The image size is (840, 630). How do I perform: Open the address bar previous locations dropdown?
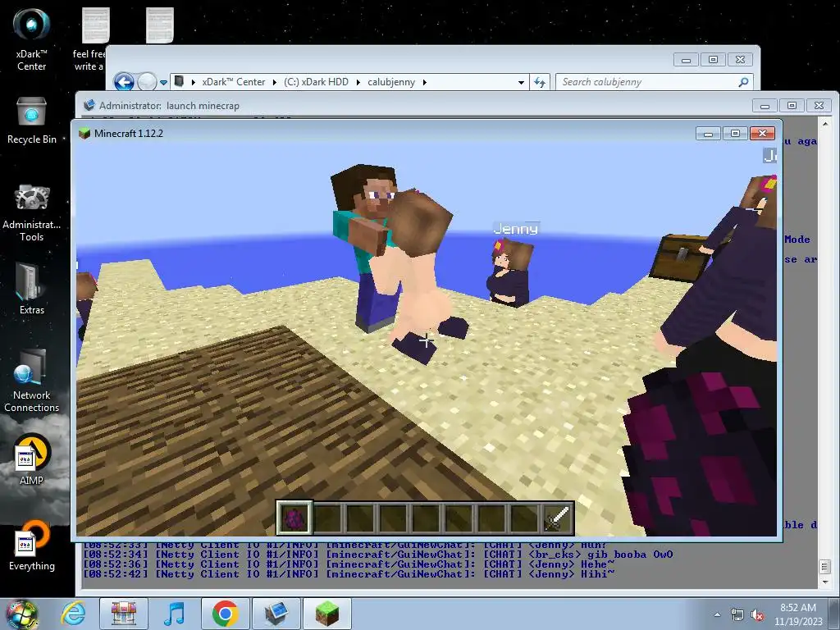(521, 83)
